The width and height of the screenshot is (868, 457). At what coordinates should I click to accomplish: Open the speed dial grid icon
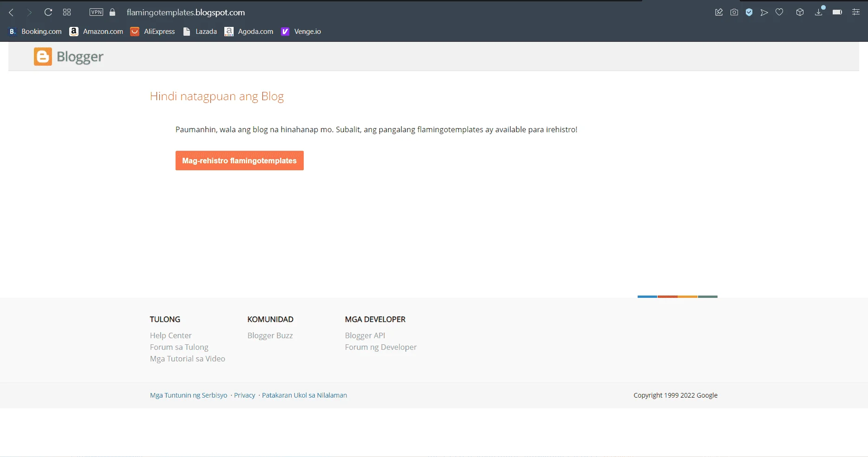pyautogui.click(x=67, y=13)
